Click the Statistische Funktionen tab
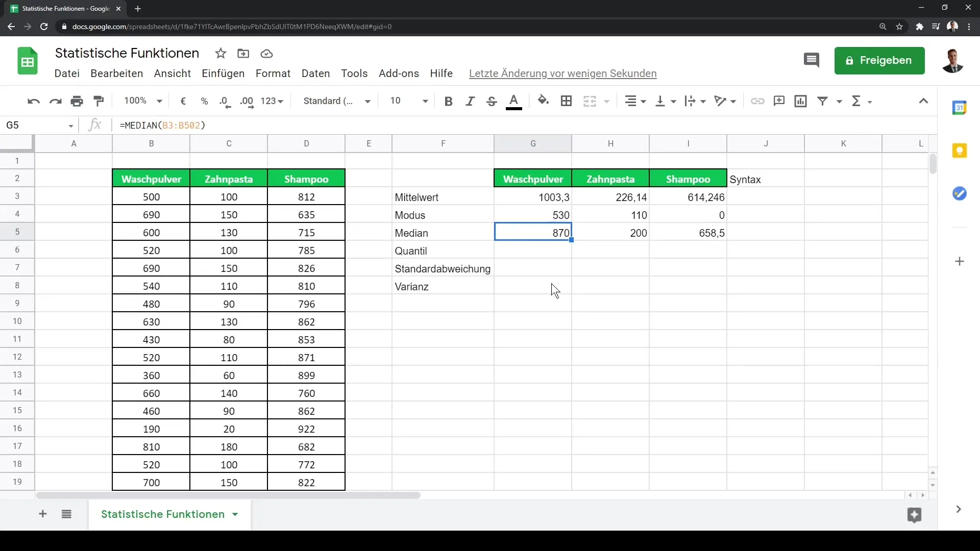The width and height of the screenshot is (980, 551). pos(163,513)
